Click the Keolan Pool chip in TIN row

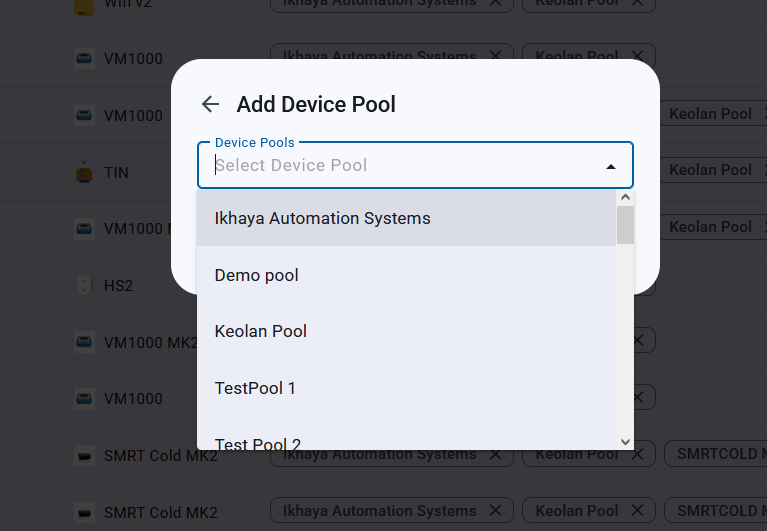click(710, 170)
